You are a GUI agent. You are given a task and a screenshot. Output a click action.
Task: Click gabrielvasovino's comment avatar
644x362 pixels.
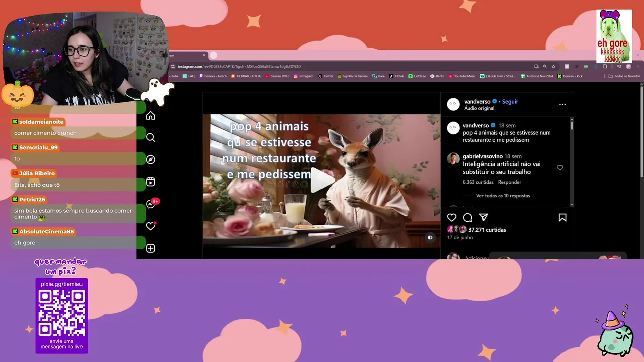click(453, 159)
